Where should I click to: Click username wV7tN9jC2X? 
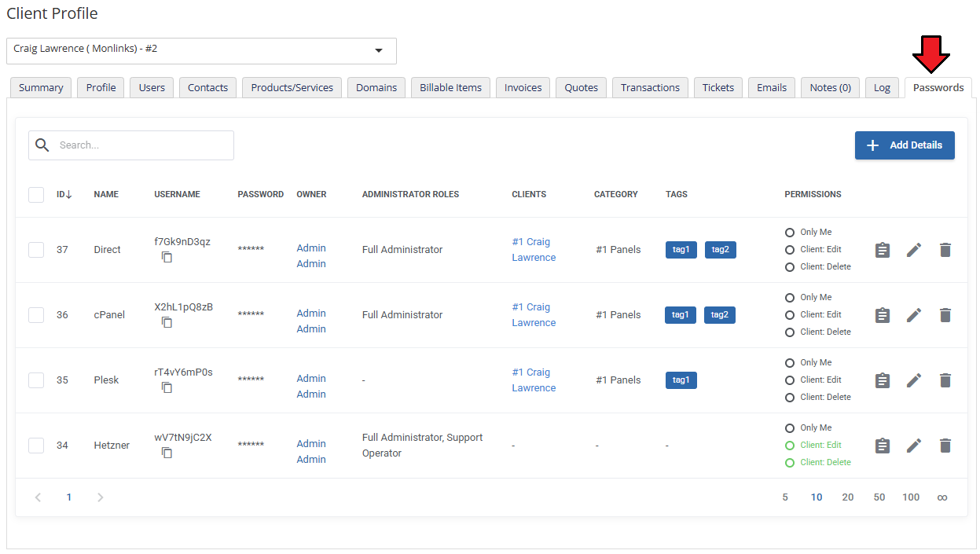coord(183,438)
